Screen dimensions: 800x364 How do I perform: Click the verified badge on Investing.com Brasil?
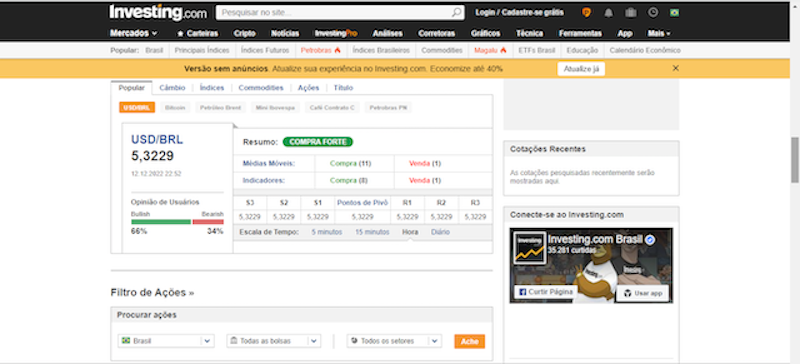click(650, 239)
